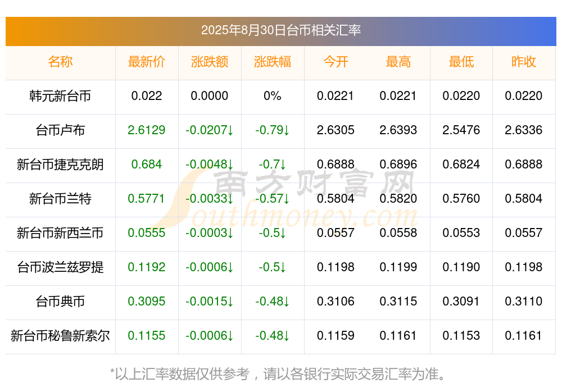This screenshot has width=562, height=392.
Task: Click the 2025年8月30日台币相关汇率 title banner
Action: [x=281, y=31]
